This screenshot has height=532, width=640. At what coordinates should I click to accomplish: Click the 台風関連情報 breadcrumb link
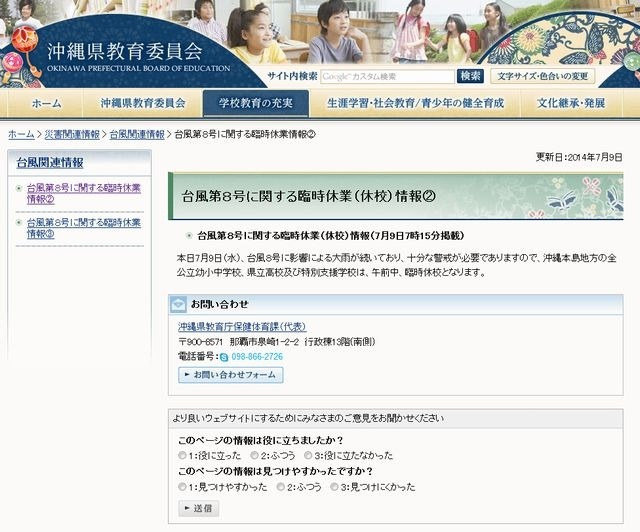pyautogui.click(x=137, y=134)
